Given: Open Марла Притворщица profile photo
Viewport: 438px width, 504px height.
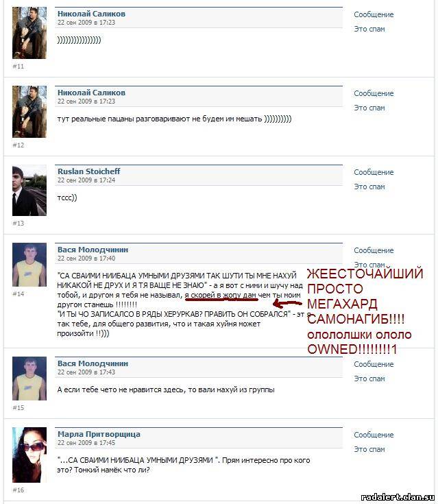Looking at the screenshot, I should click(29, 455).
